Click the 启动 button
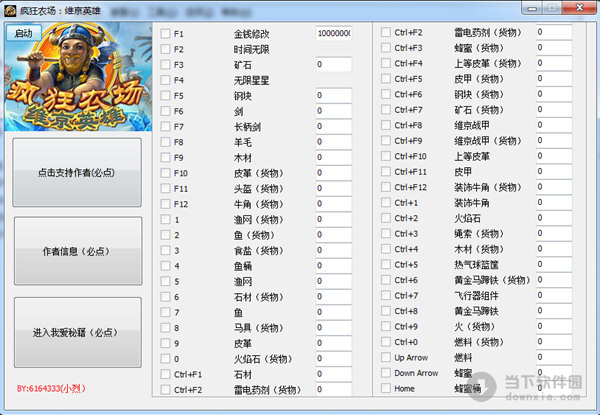This screenshot has width=600, height=415. (23, 33)
